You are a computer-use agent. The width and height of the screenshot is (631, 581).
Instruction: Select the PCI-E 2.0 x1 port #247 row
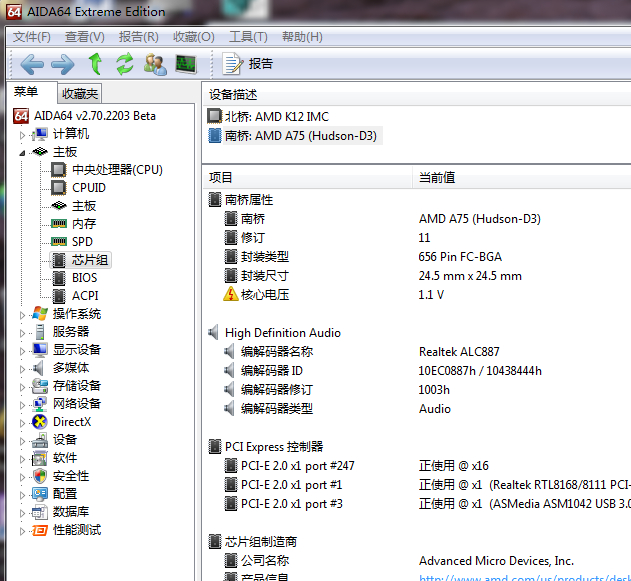pos(417,466)
